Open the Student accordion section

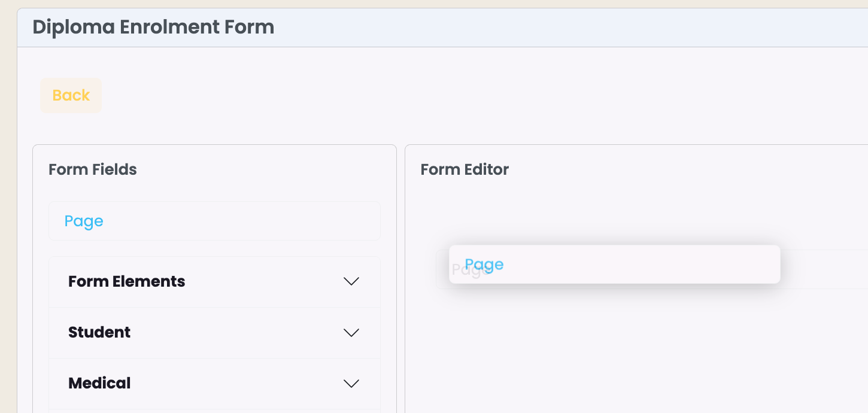tap(214, 332)
